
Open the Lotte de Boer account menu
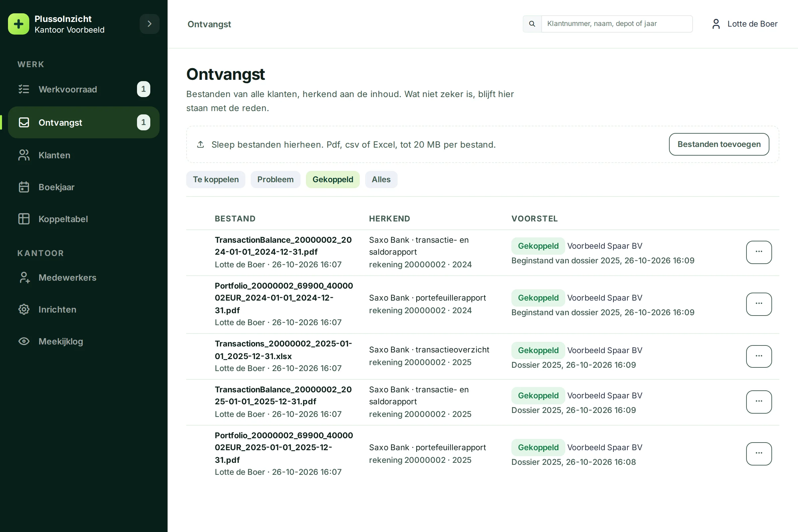coord(744,24)
